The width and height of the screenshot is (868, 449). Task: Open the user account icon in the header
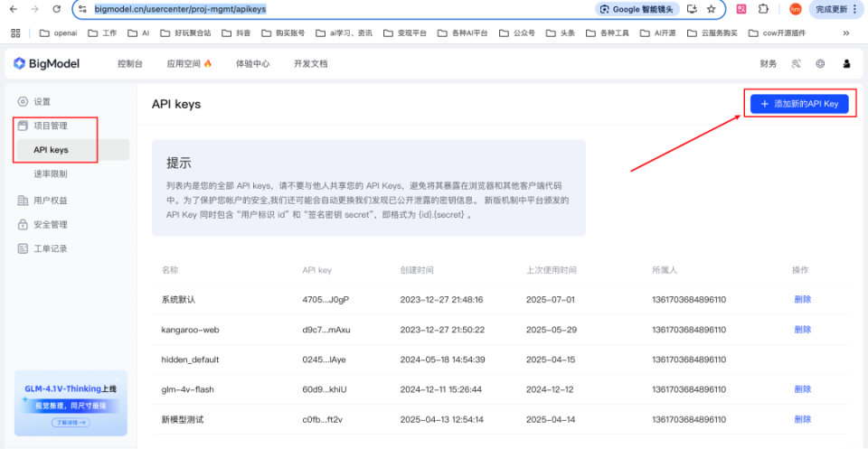pyautogui.click(x=846, y=64)
